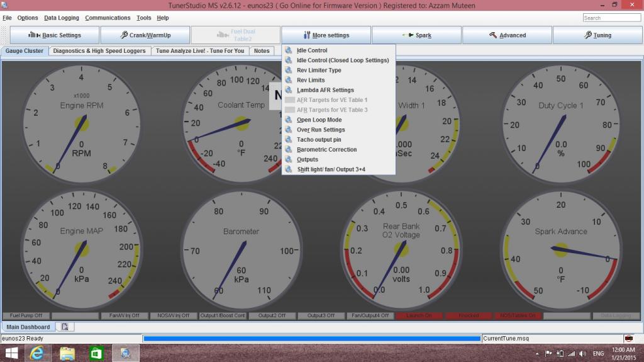Viewport: 644px width, 362px height.
Task: Click the volume icon in system tray
Action: [582, 353]
